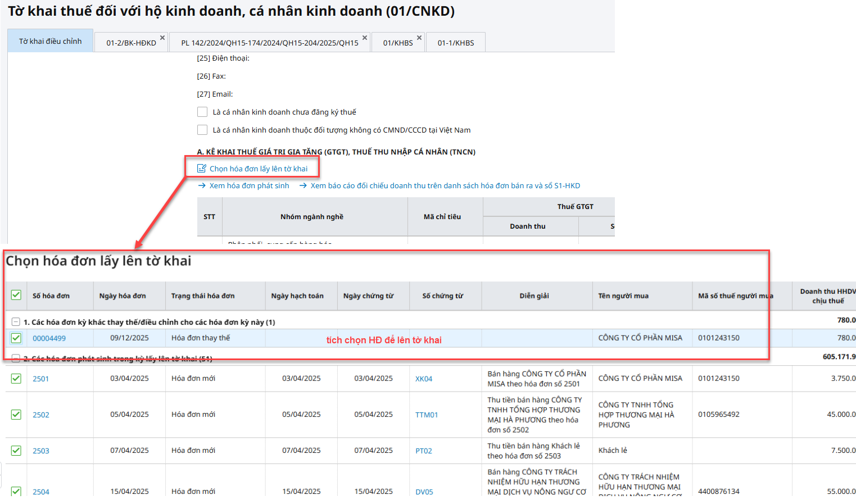Open voucher TTM01 link
The width and height of the screenshot is (856, 504).
(426, 415)
